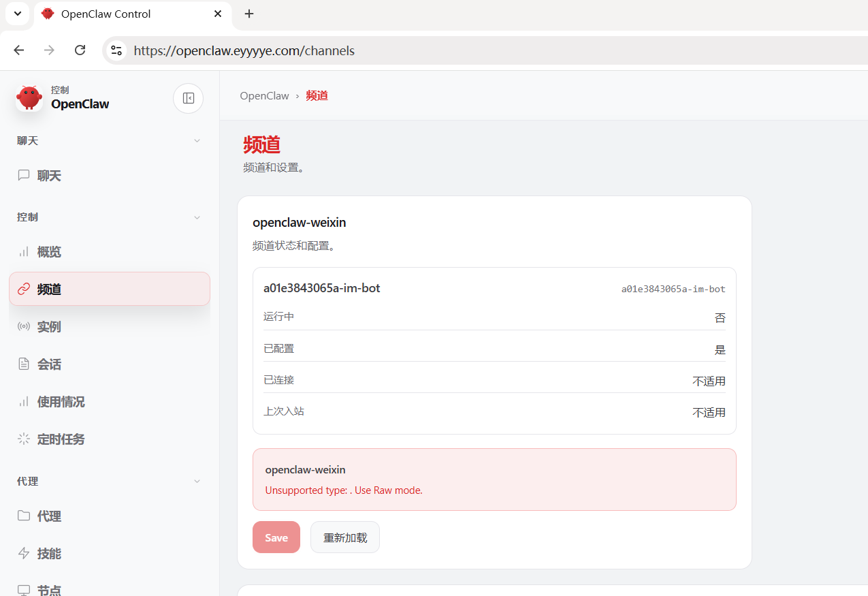Click the 定时任务 spinner icon
This screenshot has width=868, height=596.
(24, 439)
